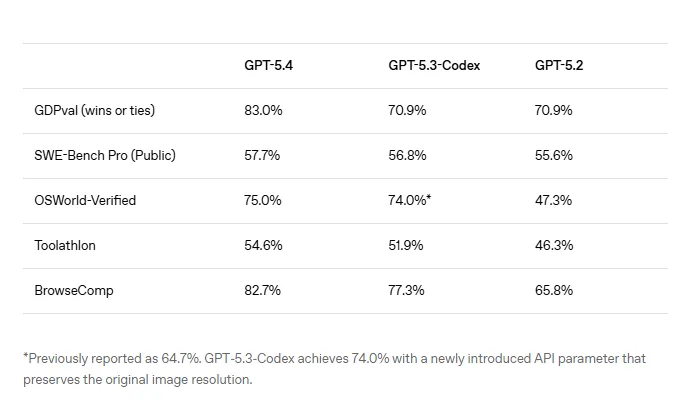Click the GPT-5.4 column header
This screenshot has width=685, height=411.
269,66
